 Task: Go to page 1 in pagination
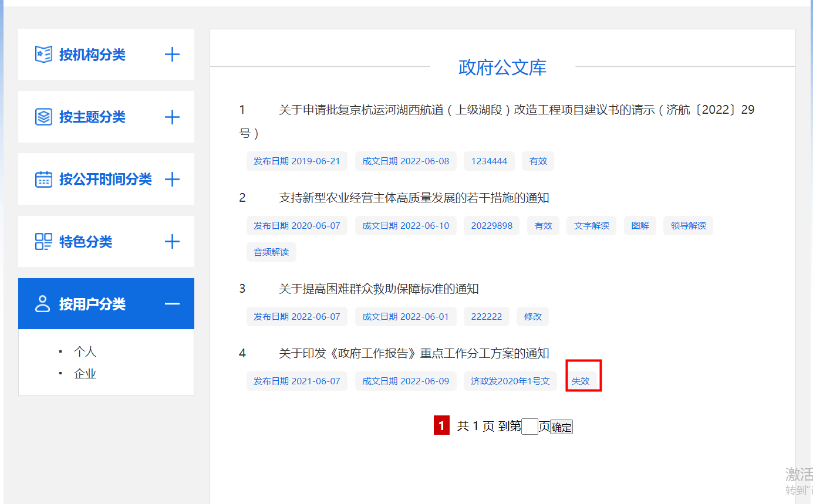[x=441, y=426]
